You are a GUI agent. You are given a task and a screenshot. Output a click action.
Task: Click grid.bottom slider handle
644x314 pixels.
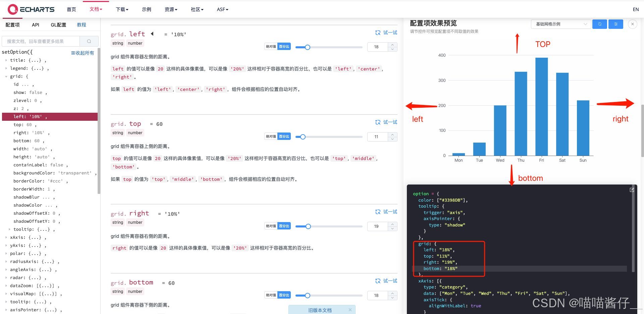(308, 296)
